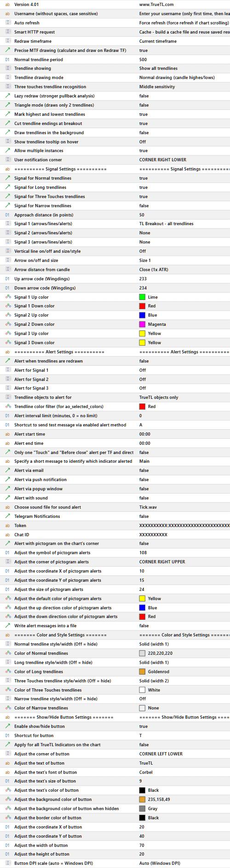
Task: Click the 'ab' icon beside Alert start time
Action: coord(7,434)
